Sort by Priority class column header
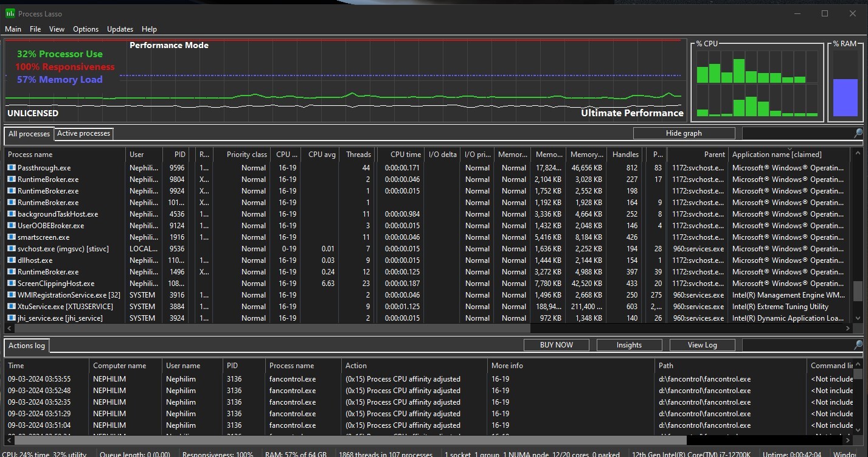868x457 pixels. pyautogui.click(x=242, y=155)
